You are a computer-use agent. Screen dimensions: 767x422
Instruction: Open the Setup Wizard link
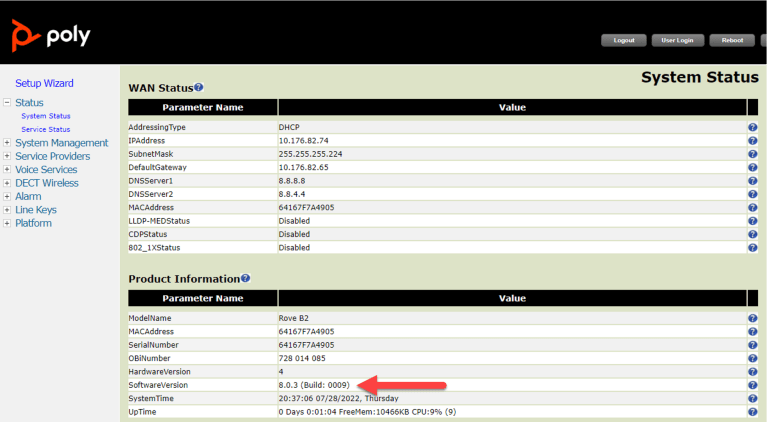44,83
